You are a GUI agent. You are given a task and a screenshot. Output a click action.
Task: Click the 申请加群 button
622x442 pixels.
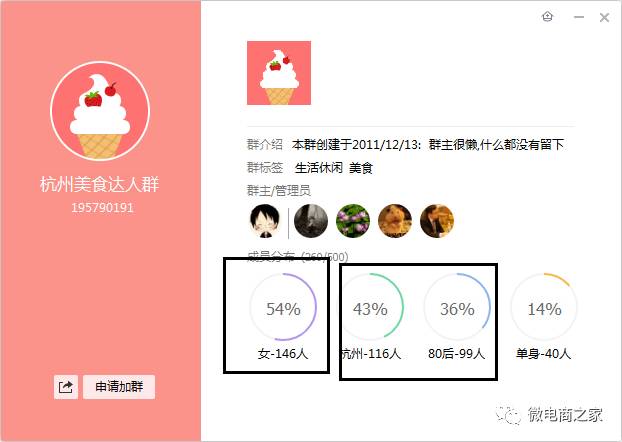119,387
